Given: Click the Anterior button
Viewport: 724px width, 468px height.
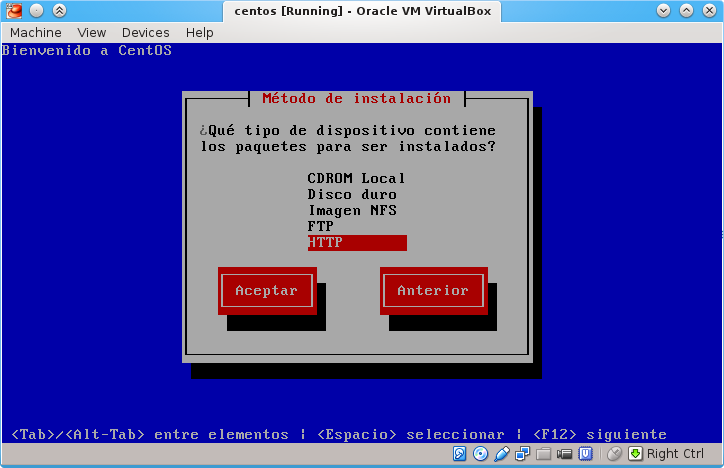Looking at the screenshot, I should tap(434, 291).
